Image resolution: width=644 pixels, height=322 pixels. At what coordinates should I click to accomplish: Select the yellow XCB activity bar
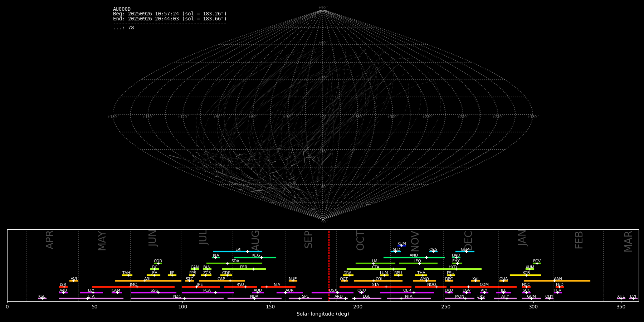click(525, 275)
